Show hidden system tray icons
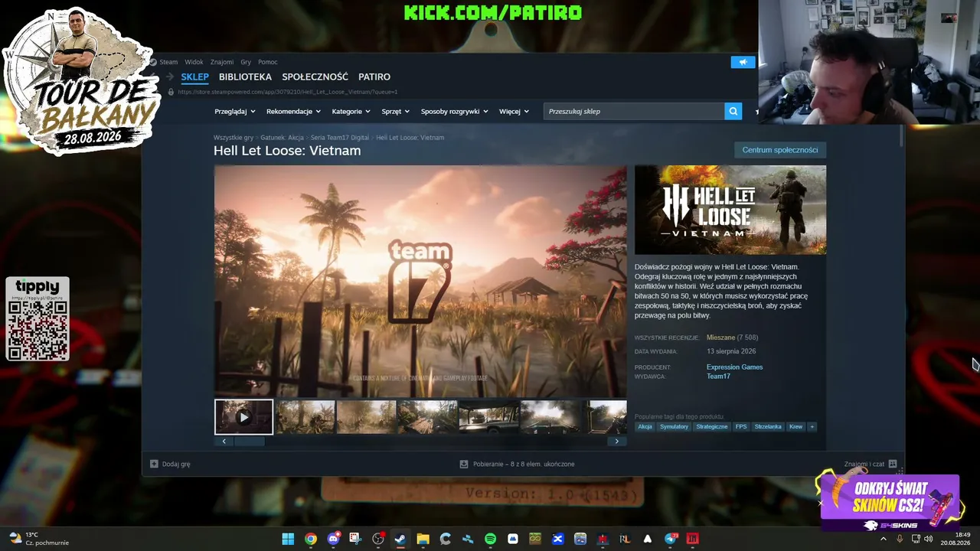This screenshot has width=980, height=551. coord(883,539)
